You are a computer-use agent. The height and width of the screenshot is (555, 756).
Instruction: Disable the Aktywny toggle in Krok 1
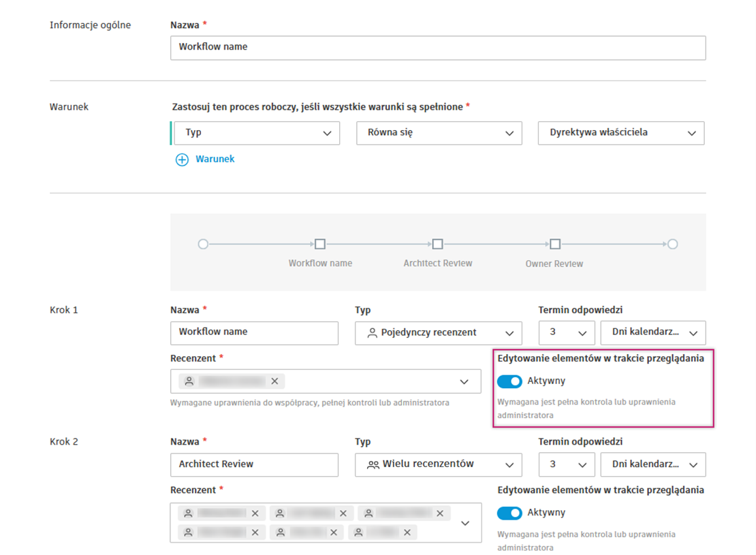(x=509, y=381)
